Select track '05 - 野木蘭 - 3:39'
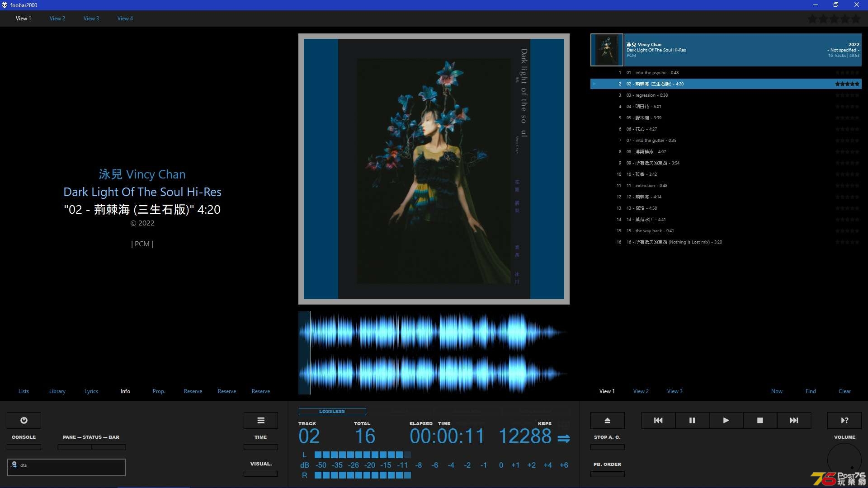This screenshot has height=488, width=868. click(726, 118)
